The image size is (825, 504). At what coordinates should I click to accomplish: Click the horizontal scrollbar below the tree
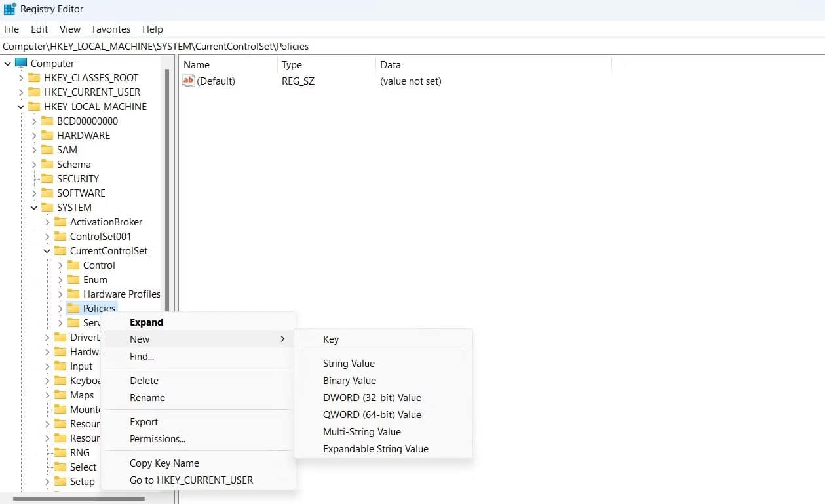[79, 498]
